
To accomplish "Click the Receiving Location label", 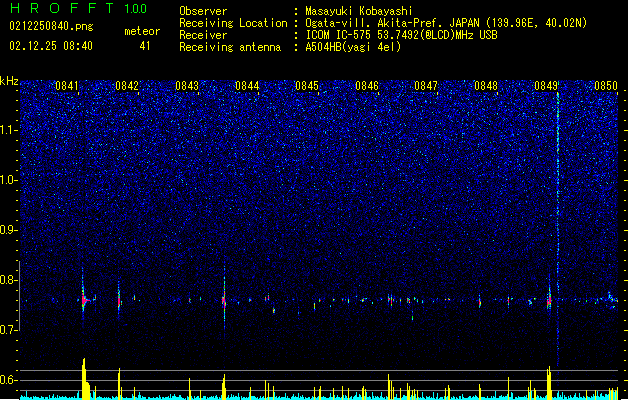I will [233, 23].
